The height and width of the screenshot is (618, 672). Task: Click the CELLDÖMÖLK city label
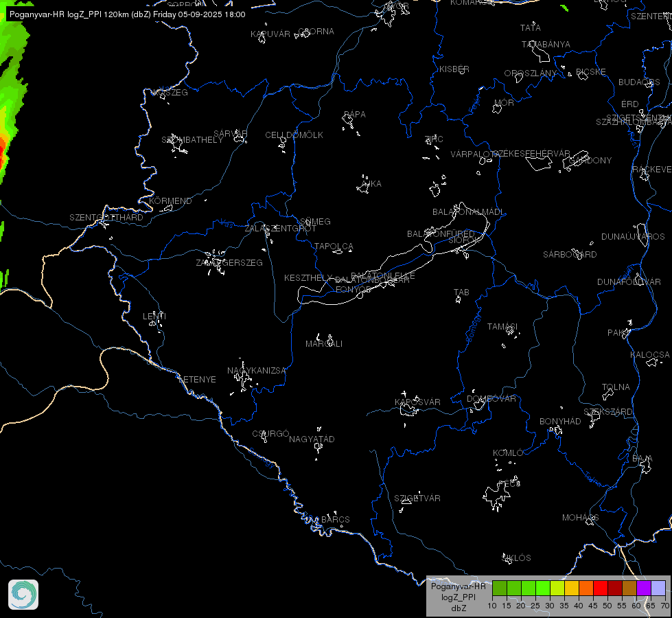pyautogui.click(x=294, y=135)
